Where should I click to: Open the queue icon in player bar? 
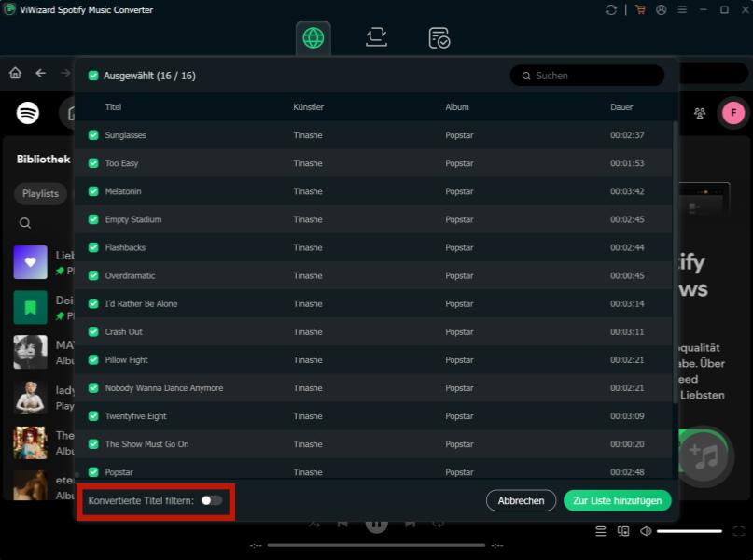point(600,531)
